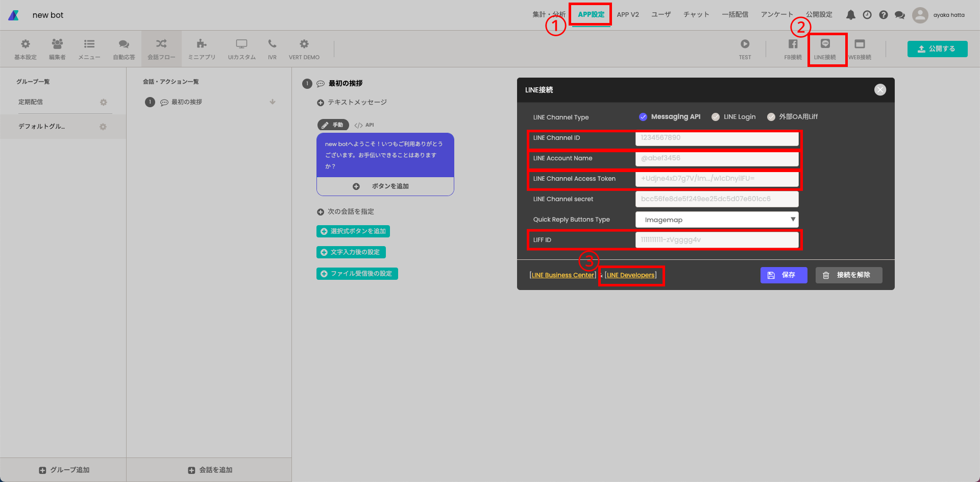This screenshot has width=980, height=482.
Task: Open the アンケート menu
Action: pyautogui.click(x=777, y=14)
